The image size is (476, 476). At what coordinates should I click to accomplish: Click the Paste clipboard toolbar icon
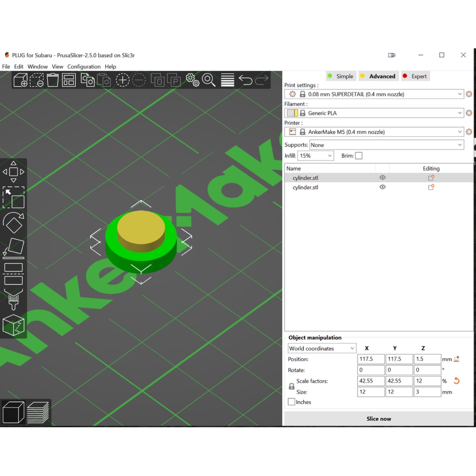click(104, 80)
